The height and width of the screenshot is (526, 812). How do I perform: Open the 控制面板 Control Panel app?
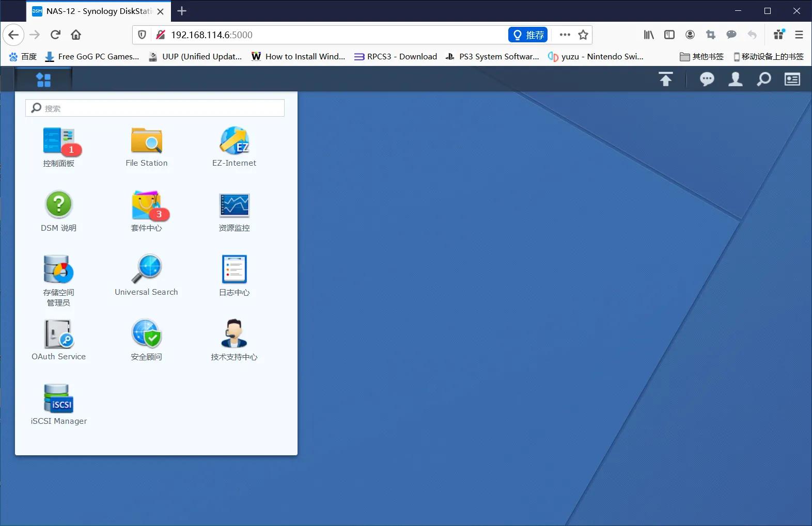(59, 147)
